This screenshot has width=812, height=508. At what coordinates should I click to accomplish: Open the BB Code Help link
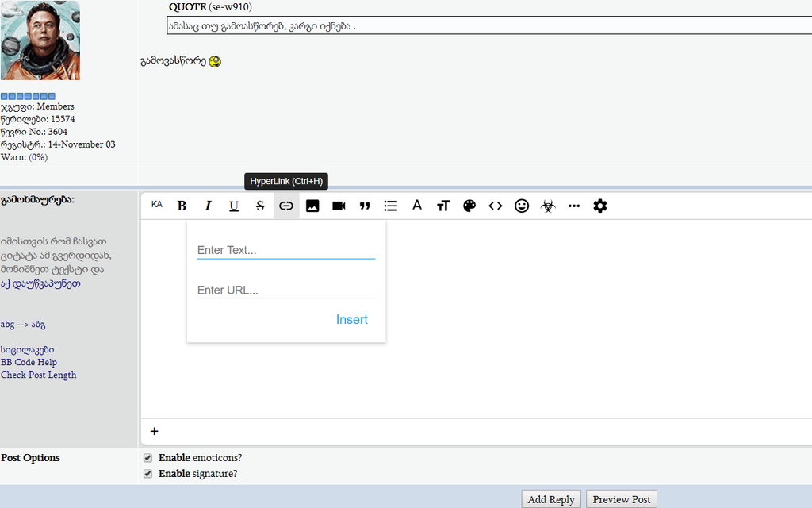coord(29,362)
